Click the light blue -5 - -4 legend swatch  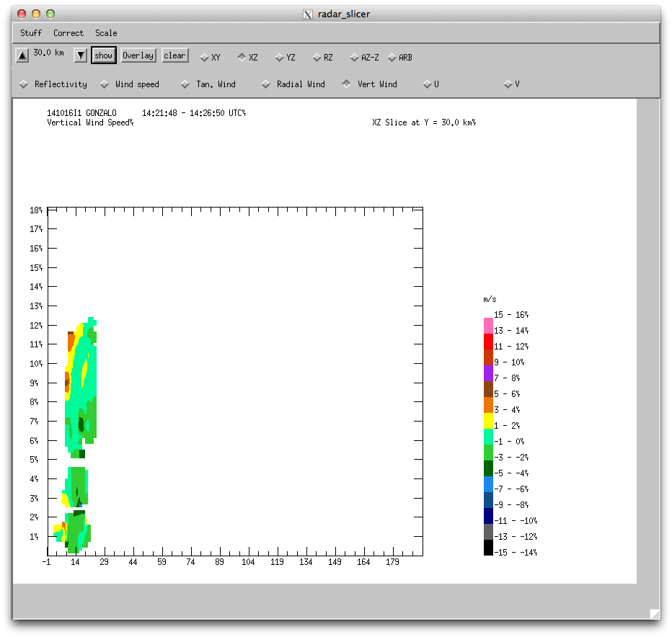coord(488,484)
